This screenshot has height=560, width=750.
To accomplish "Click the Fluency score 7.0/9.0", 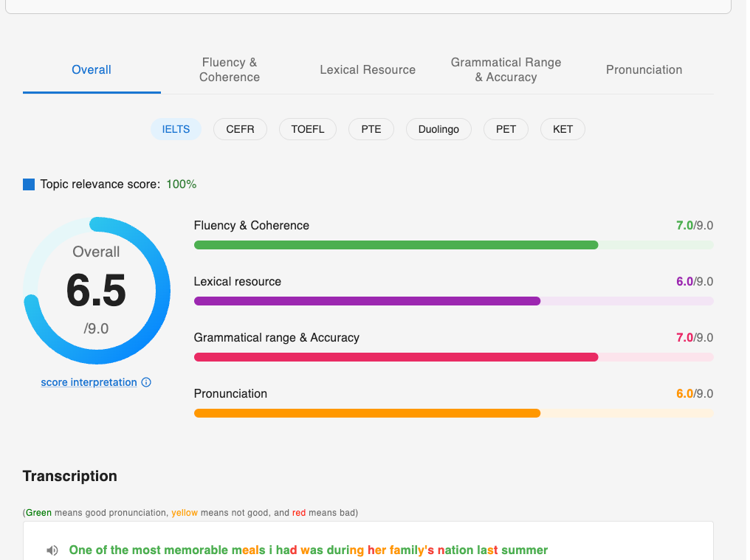I will point(695,225).
